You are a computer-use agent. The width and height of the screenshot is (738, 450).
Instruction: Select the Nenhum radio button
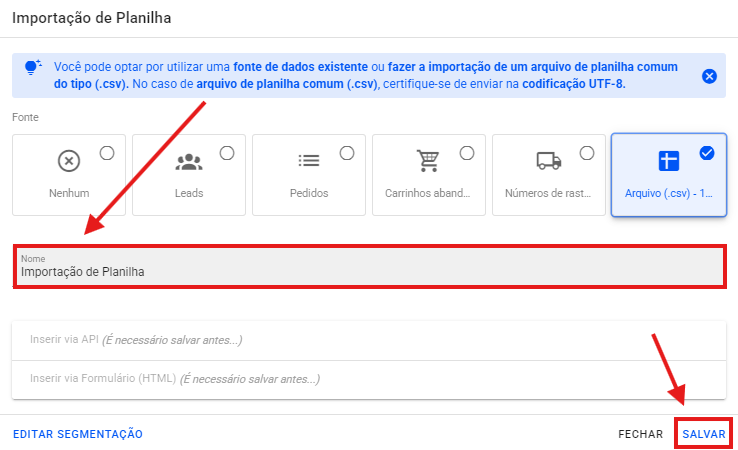click(107, 153)
